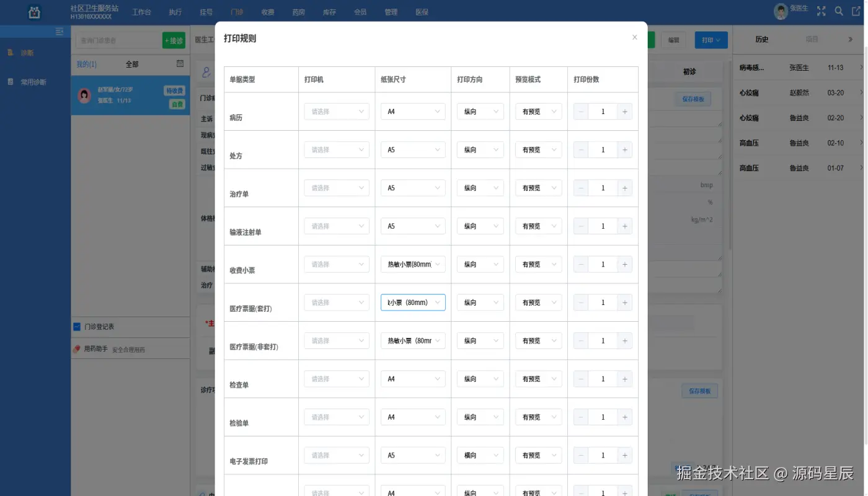The width and height of the screenshot is (868, 496).
Task: Click the 用药助手 pill icon
Action: [77, 349]
